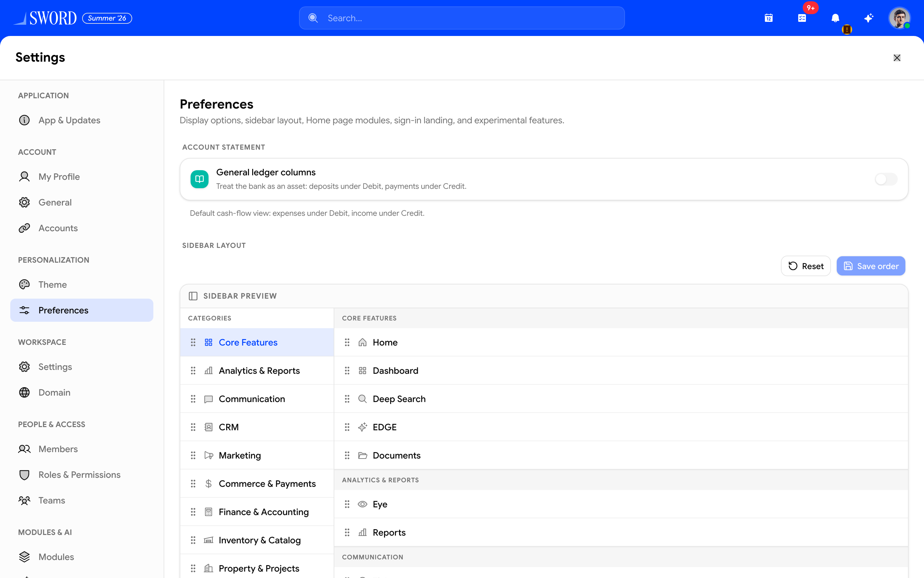Screen dimensions: 924x578
Task: Open Teams page
Action: tap(82, 500)
